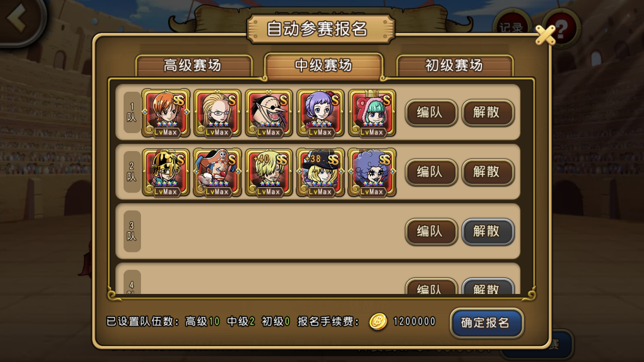Select the clown pirate Buggy in team 2
644x362 pixels.
217,172
